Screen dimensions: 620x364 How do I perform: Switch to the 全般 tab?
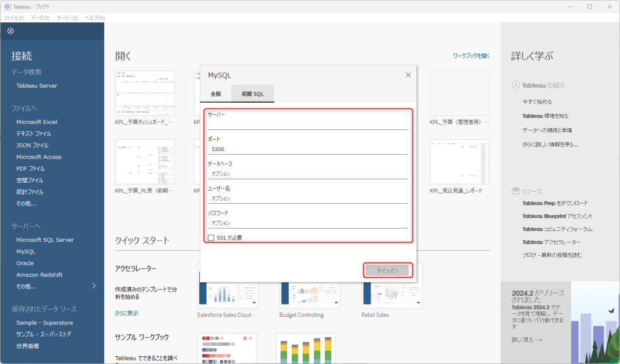pyautogui.click(x=216, y=94)
